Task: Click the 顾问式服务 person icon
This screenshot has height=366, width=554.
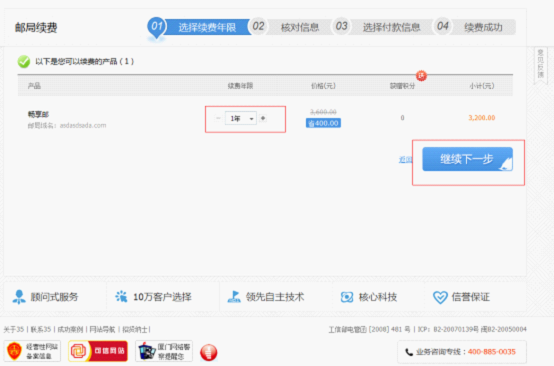Action: [x=19, y=297]
